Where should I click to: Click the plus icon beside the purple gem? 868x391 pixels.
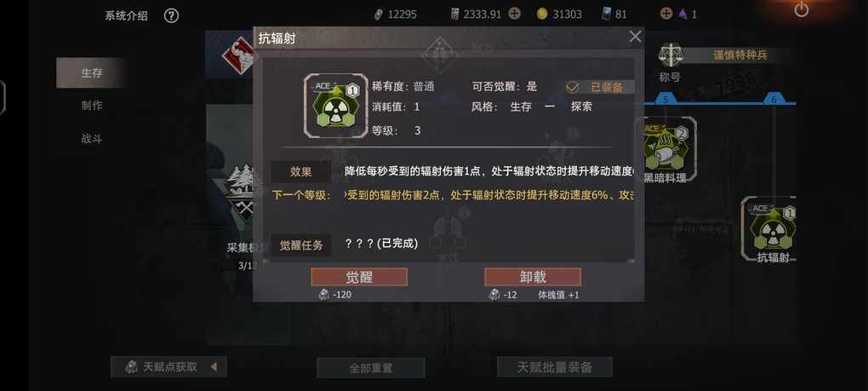pos(666,14)
